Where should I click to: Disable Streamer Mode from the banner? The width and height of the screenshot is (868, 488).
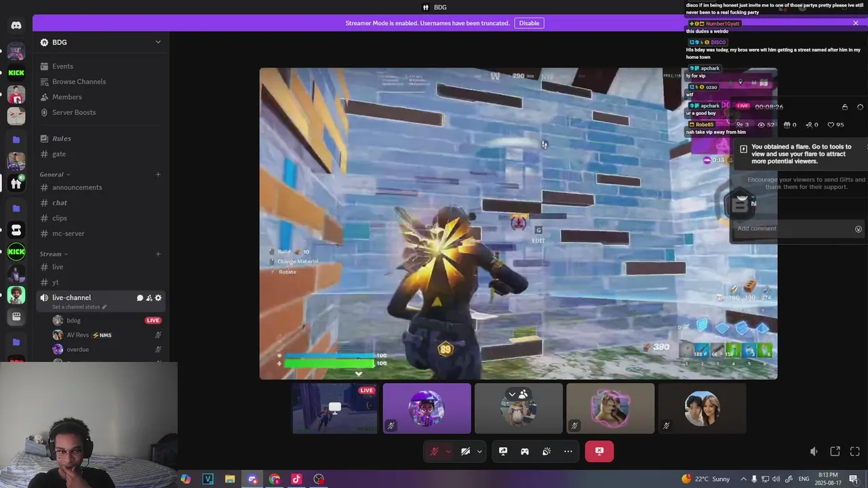point(529,23)
